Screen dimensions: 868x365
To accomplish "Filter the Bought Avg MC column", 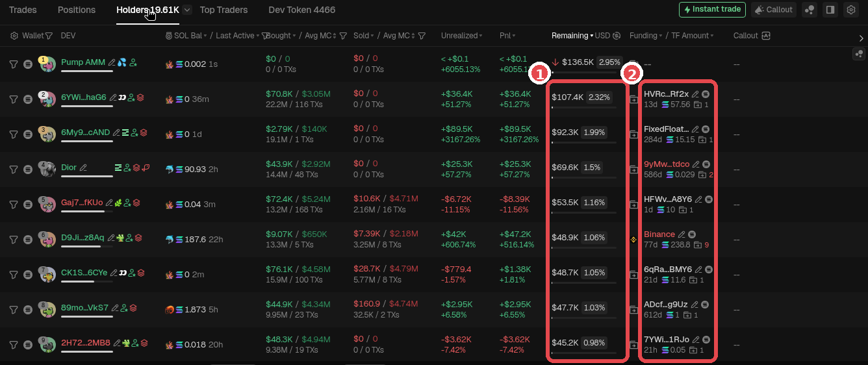I will [x=343, y=36].
